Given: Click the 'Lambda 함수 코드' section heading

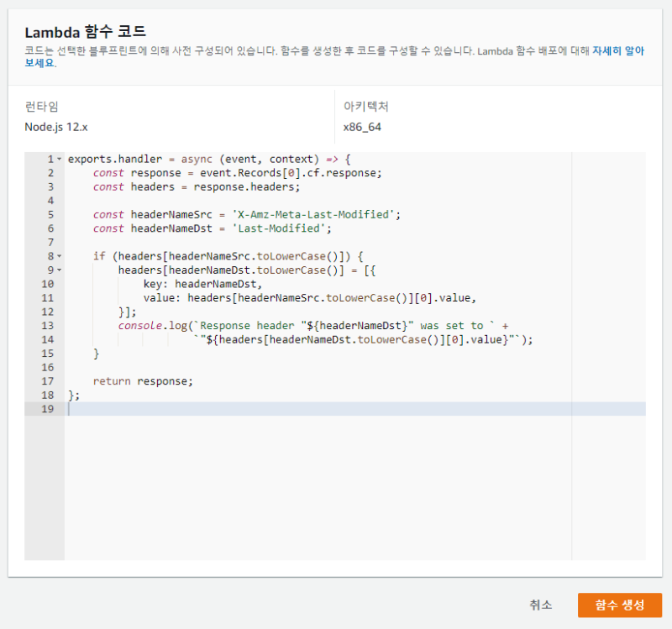Looking at the screenshot, I should [85, 33].
